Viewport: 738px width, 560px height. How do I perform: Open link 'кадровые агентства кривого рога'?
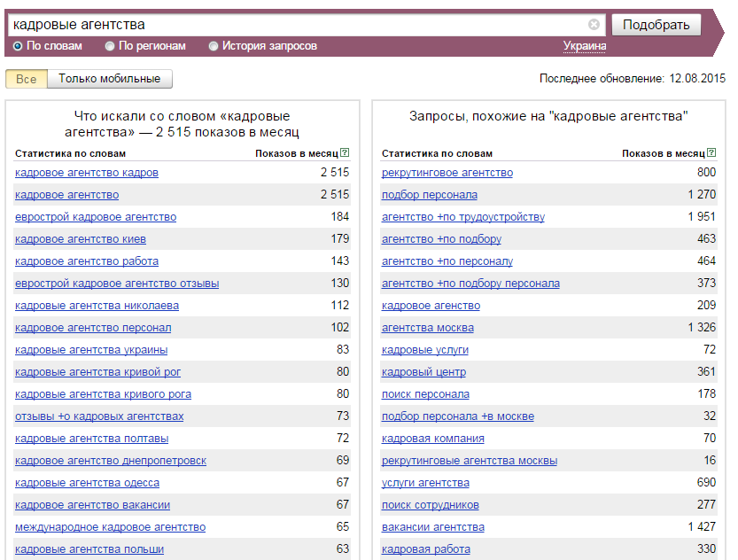point(103,394)
